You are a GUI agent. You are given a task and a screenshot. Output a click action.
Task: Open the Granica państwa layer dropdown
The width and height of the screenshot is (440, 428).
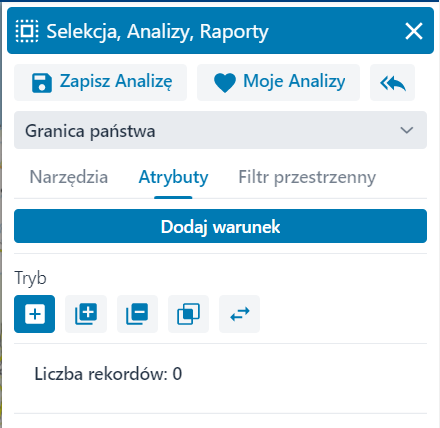(220, 130)
